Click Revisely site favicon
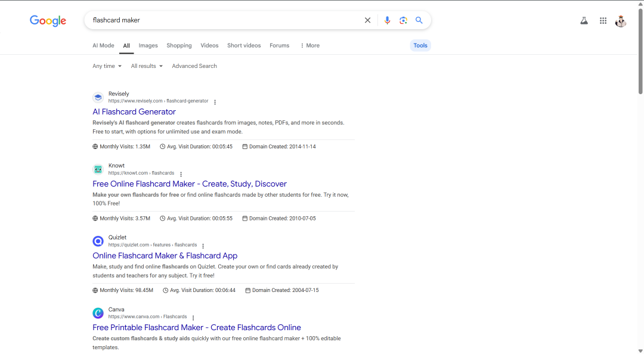Image resolution: width=644 pixels, height=354 pixels. [x=98, y=97]
